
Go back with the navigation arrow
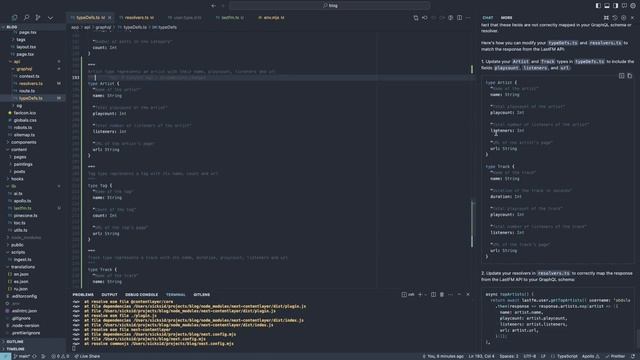point(213,6)
